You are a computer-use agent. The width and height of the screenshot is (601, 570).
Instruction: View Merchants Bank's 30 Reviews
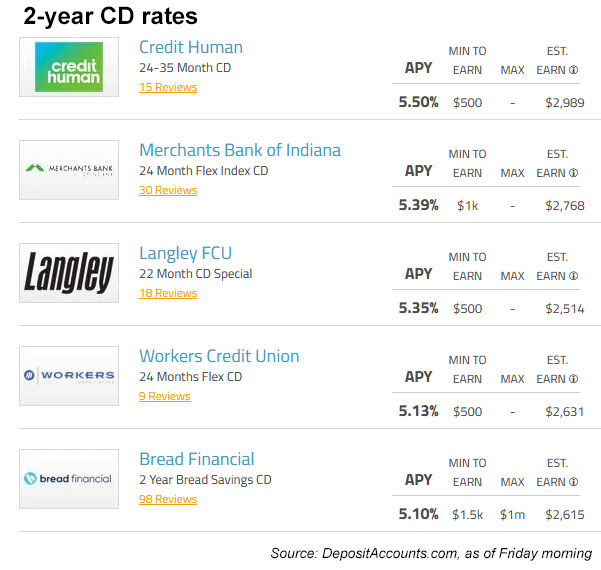click(x=167, y=191)
